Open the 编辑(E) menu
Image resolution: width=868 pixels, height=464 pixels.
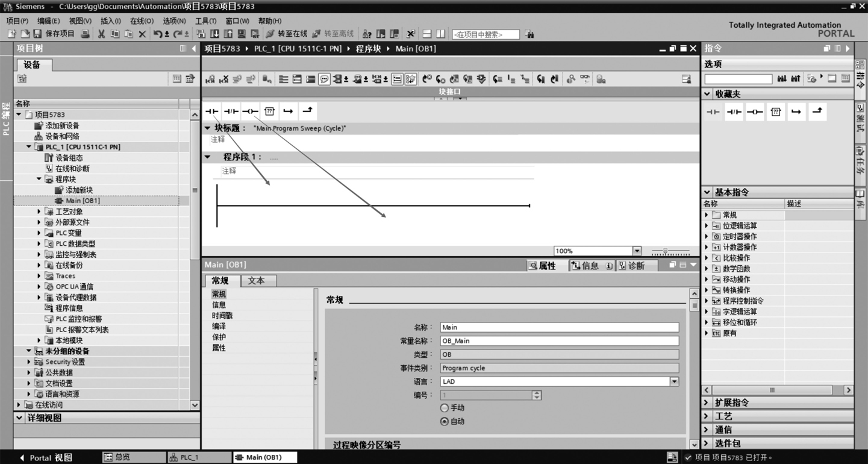click(48, 20)
